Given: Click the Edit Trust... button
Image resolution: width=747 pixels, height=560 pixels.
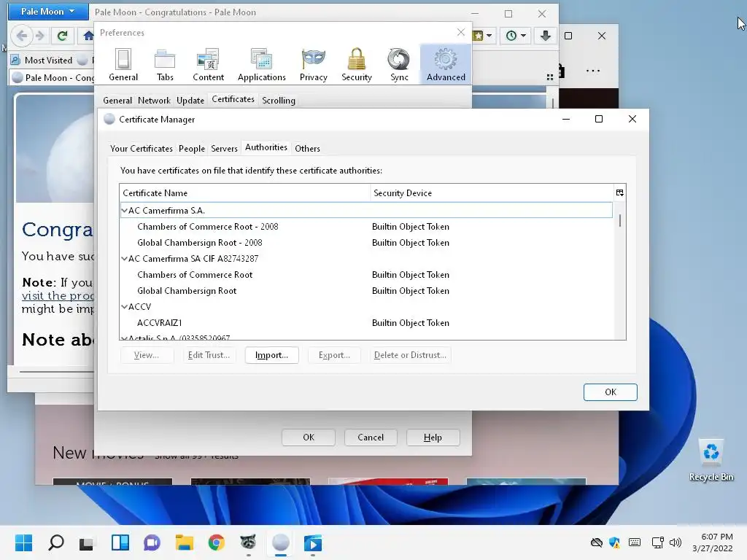Looking at the screenshot, I should [209, 355].
